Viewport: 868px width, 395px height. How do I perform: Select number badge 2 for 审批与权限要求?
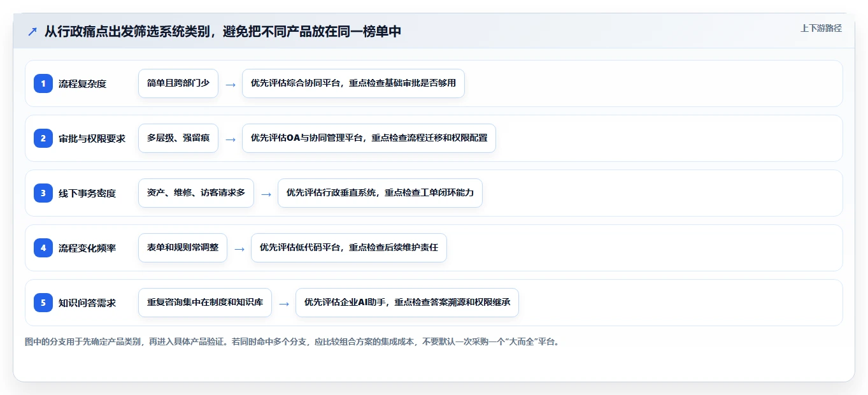(x=43, y=138)
